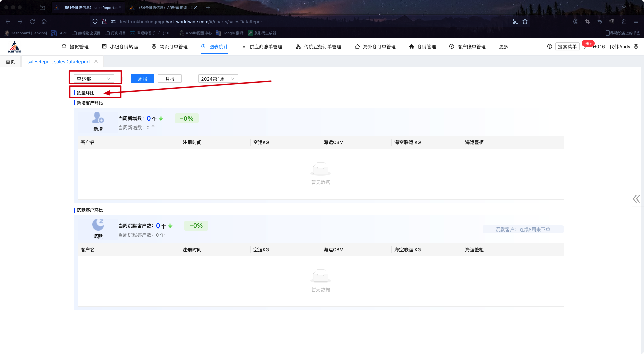Image resolution: width=644 pixels, height=354 pixels.
Task: Expand the 更多 menu
Action: pyautogui.click(x=506, y=47)
